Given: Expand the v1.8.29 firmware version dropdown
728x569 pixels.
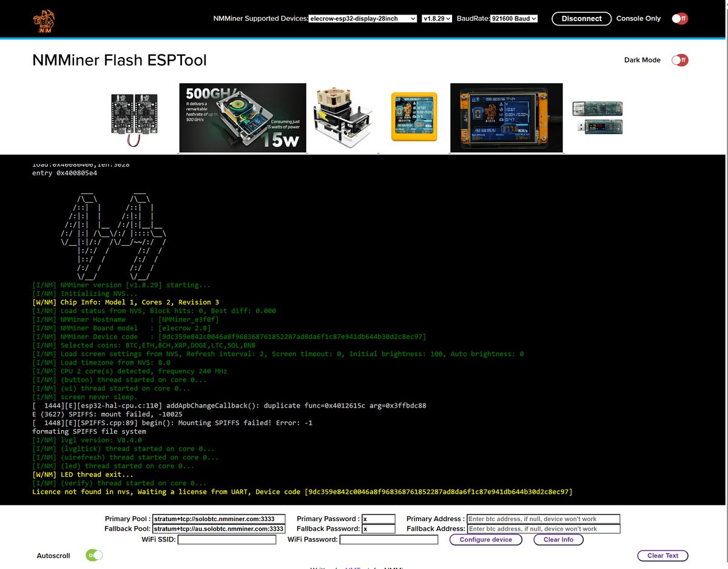Looking at the screenshot, I should coord(437,19).
